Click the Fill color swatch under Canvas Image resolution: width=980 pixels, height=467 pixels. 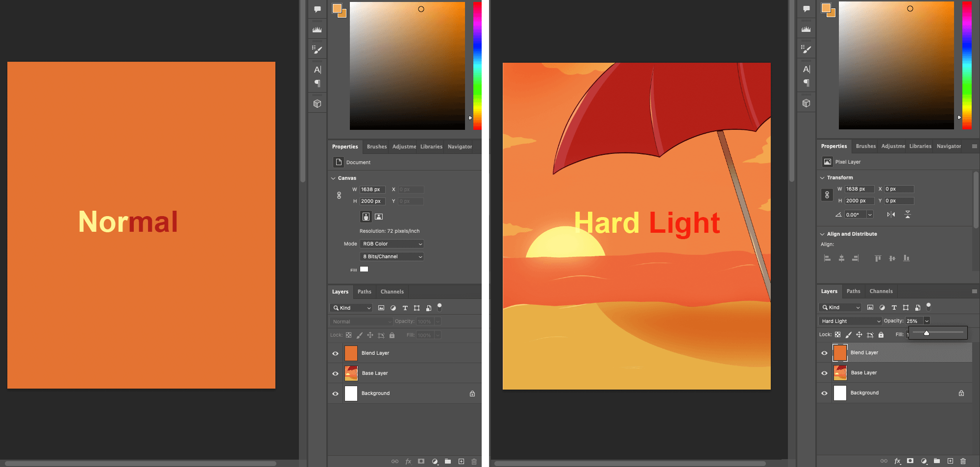(364, 269)
